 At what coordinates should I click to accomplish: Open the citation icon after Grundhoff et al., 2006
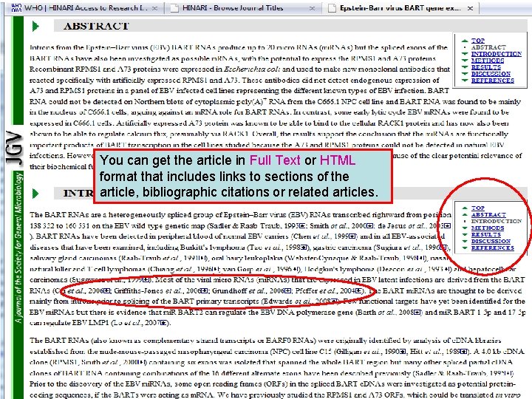tap(287, 291)
